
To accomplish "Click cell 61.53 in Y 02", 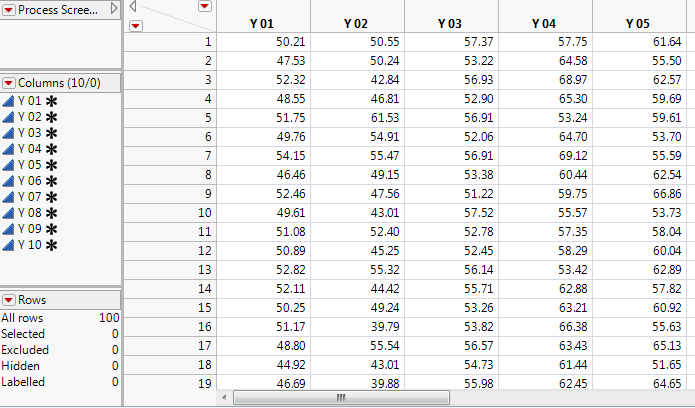I will coord(357,118).
